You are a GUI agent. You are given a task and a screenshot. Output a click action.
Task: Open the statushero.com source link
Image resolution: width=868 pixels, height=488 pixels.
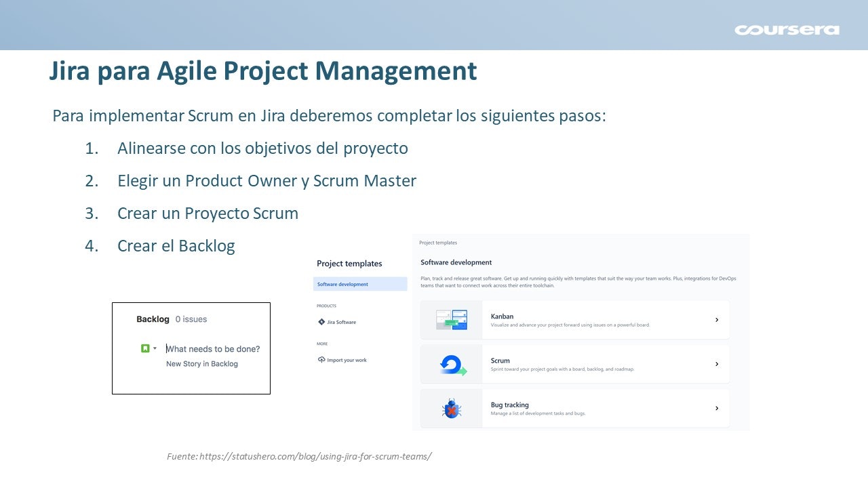(315, 456)
